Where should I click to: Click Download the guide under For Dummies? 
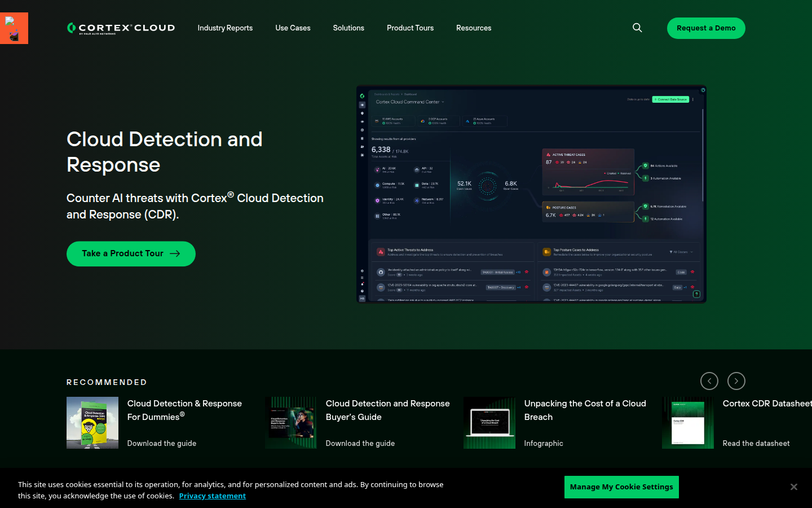[x=162, y=444]
